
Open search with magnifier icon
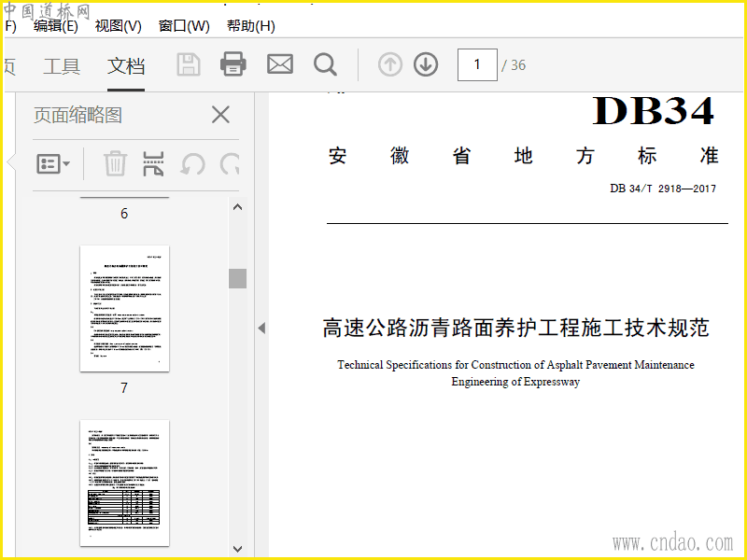tap(325, 64)
